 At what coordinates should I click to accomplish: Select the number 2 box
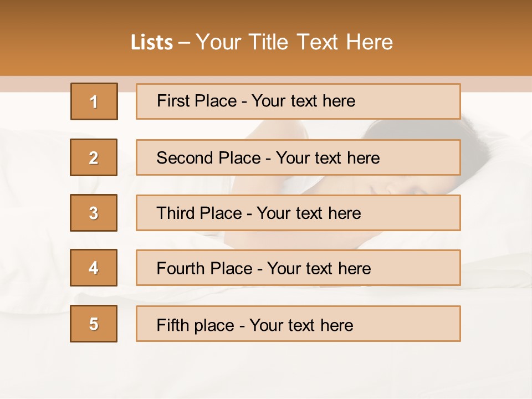click(94, 157)
